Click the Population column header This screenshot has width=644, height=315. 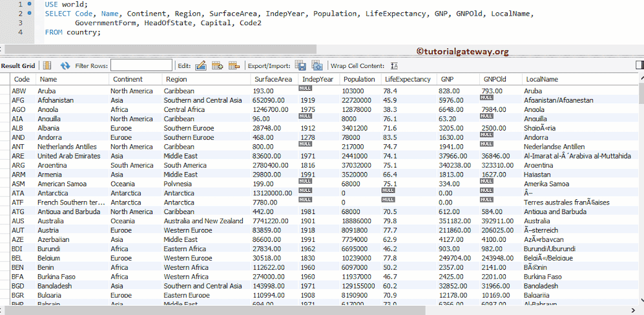click(x=360, y=80)
